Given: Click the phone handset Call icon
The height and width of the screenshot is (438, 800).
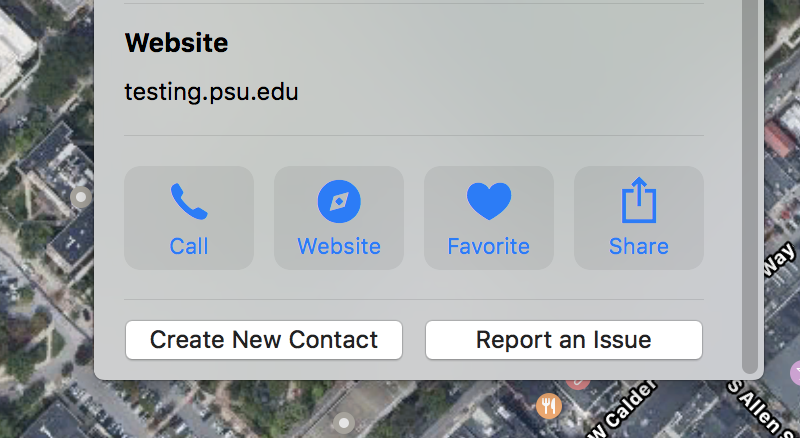Looking at the screenshot, I should (189, 201).
